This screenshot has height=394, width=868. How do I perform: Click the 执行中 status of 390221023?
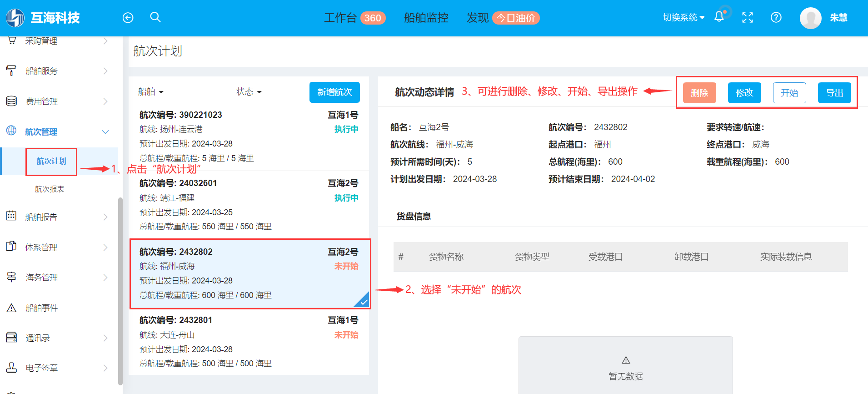(x=346, y=129)
